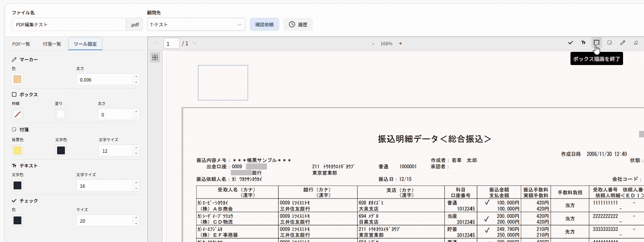Click 作成日時 2006/11/30 text
This screenshot has height=242, width=644.
click(x=594, y=154)
